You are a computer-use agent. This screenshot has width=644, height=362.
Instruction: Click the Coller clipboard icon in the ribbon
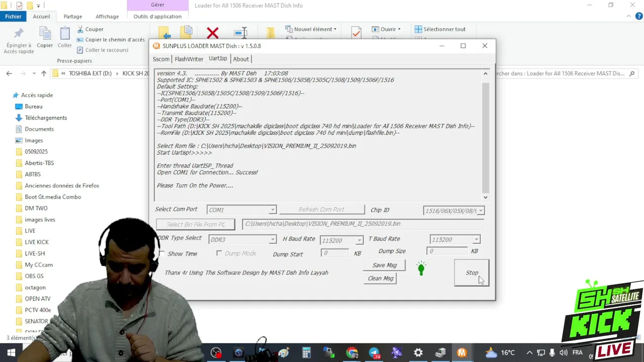click(64, 34)
